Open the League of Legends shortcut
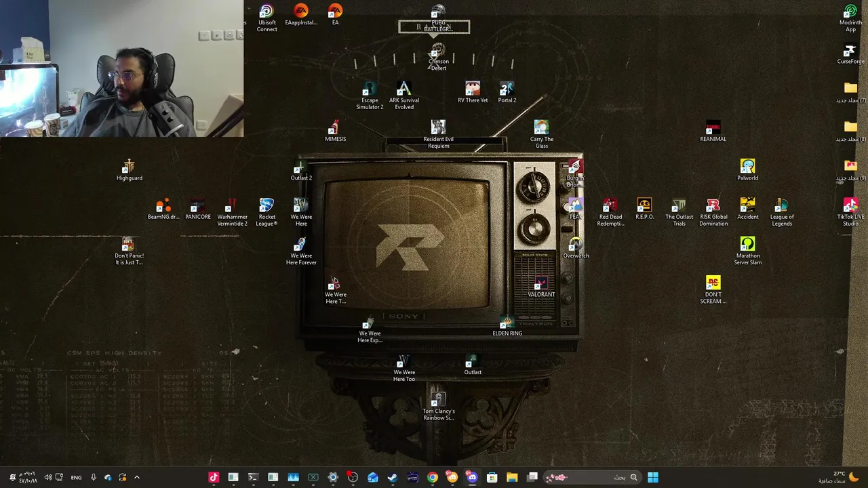 (x=782, y=211)
